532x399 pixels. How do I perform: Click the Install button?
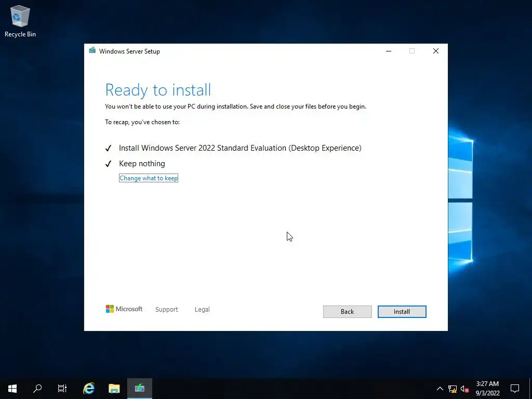pyautogui.click(x=402, y=312)
